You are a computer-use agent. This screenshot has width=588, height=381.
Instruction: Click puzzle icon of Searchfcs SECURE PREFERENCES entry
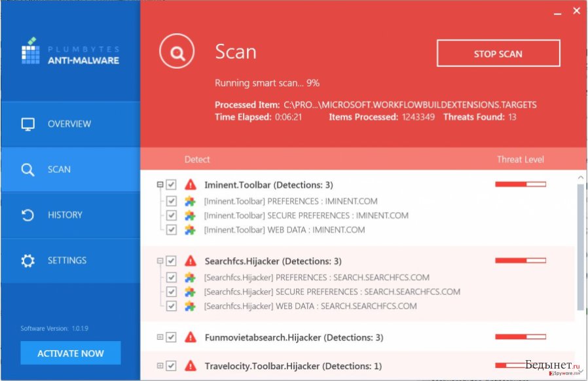(190, 292)
